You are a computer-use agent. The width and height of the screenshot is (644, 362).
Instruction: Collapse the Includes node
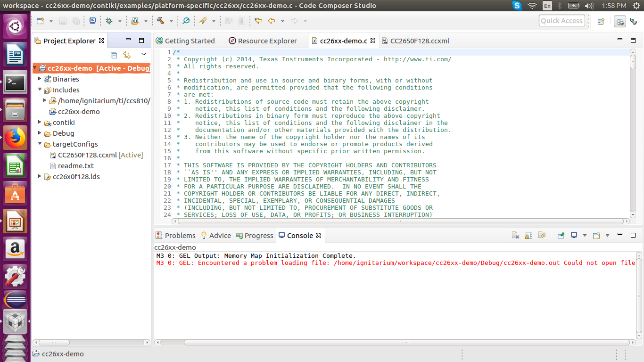pyautogui.click(x=40, y=90)
